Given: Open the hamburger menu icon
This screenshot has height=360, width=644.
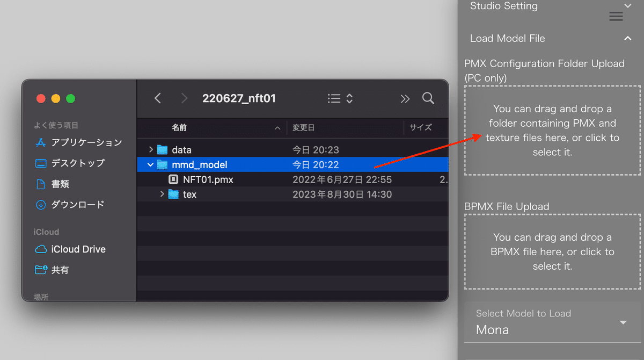Looking at the screenshot, I should point(616,17).
